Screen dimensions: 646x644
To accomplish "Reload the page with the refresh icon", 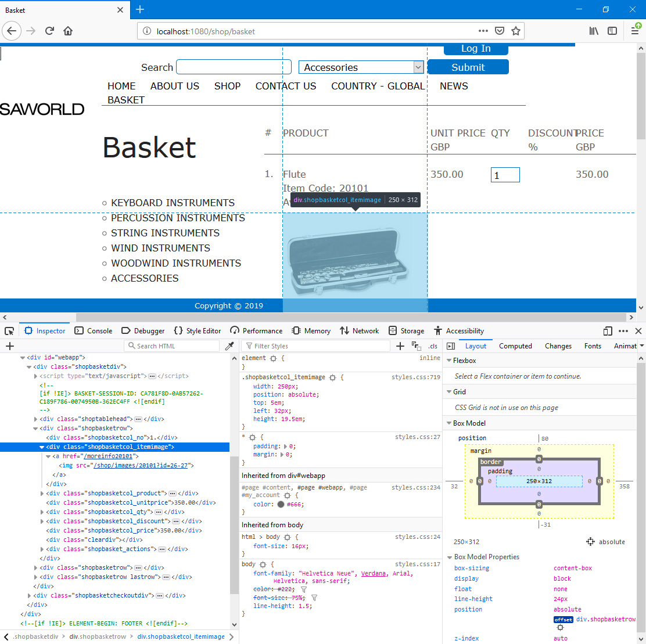I will 49,31.
